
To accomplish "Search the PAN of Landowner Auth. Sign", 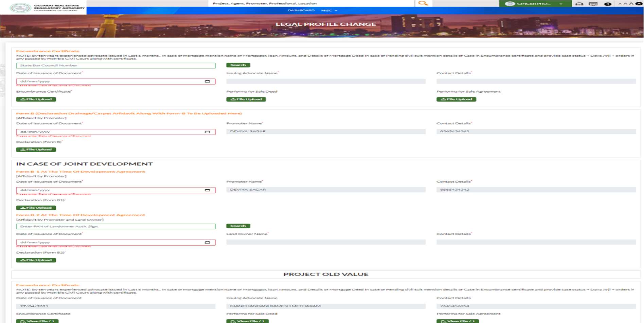I will (238, 226).
